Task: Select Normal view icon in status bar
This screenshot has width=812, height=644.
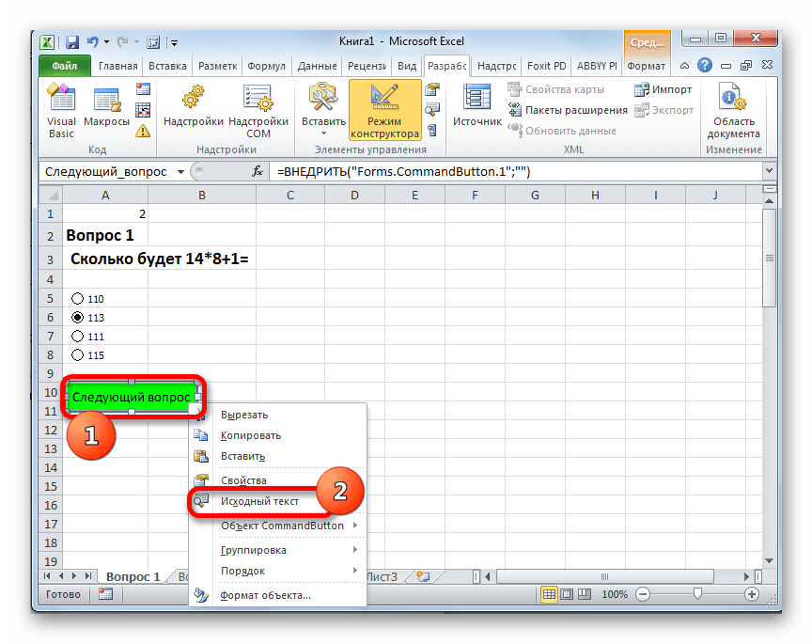Action: 549,594
